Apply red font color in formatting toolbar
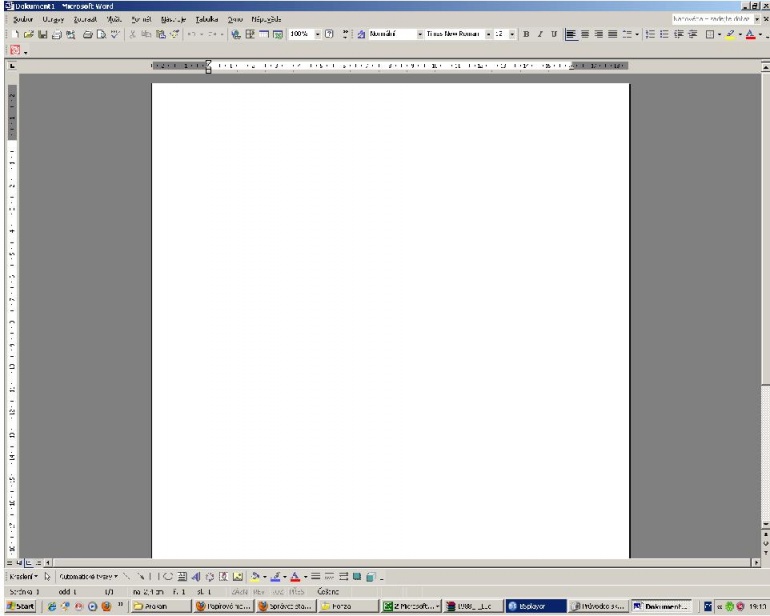Viewport: 770px width, 616px height. [750, 34]
